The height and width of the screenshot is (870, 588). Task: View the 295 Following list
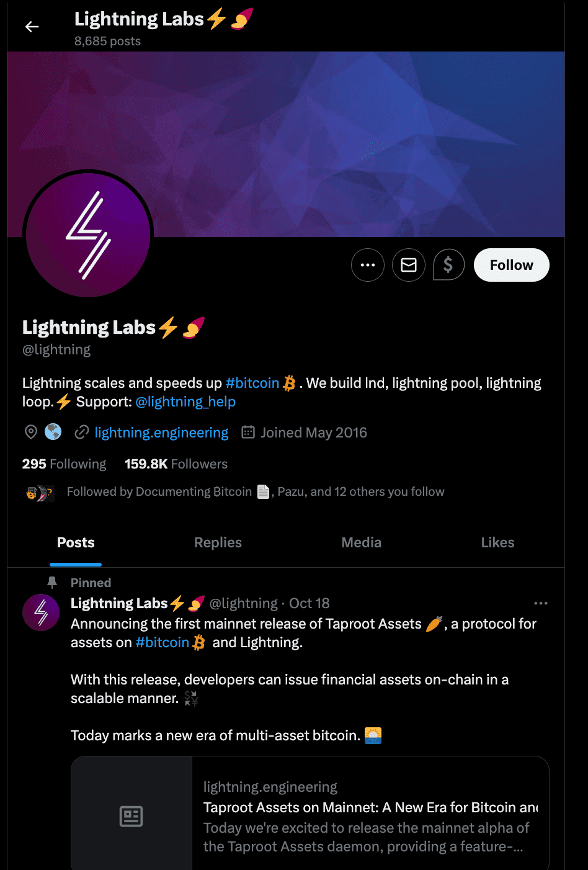point(64,464)
